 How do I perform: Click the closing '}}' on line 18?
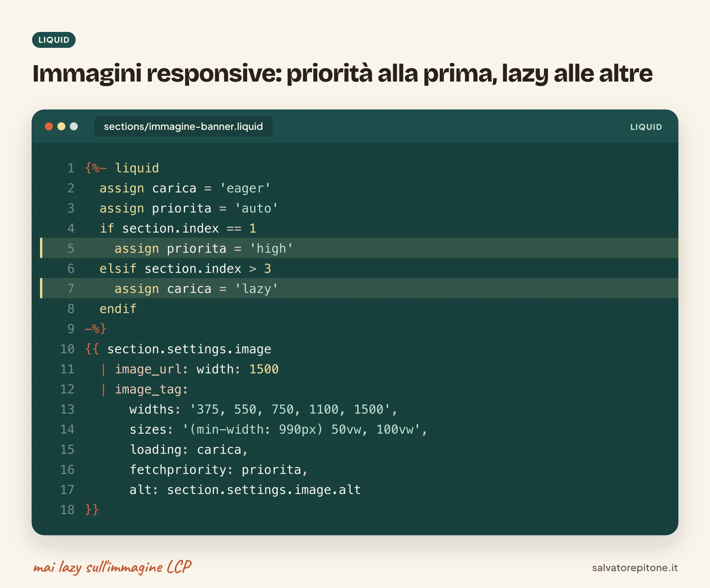pos(92,510)
